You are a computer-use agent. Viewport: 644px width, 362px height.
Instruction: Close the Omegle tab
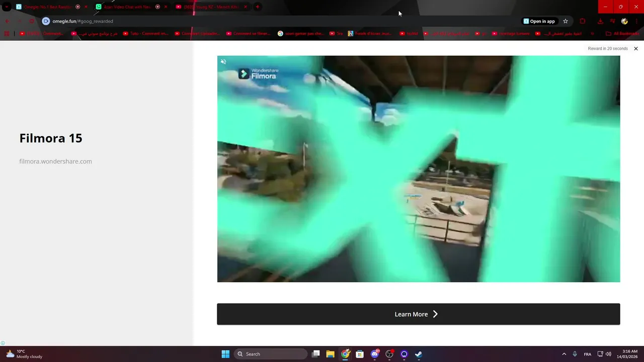(x=86, y=7)
